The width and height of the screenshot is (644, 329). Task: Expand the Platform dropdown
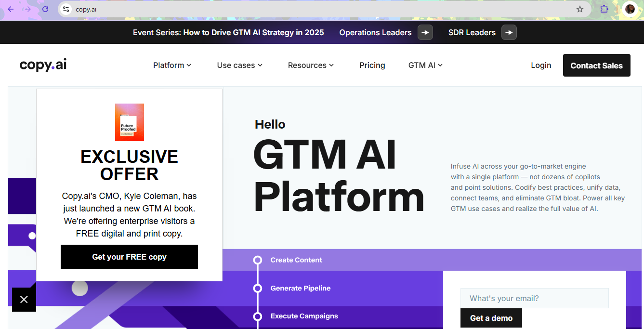172,65
